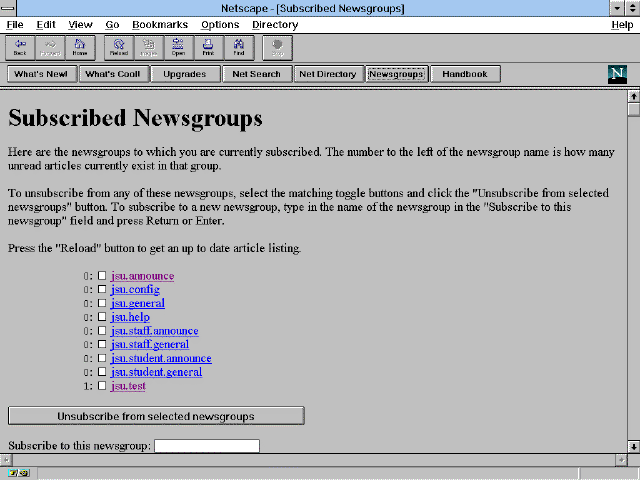Open the View menu
640x480 pixels.
(80, 25)
